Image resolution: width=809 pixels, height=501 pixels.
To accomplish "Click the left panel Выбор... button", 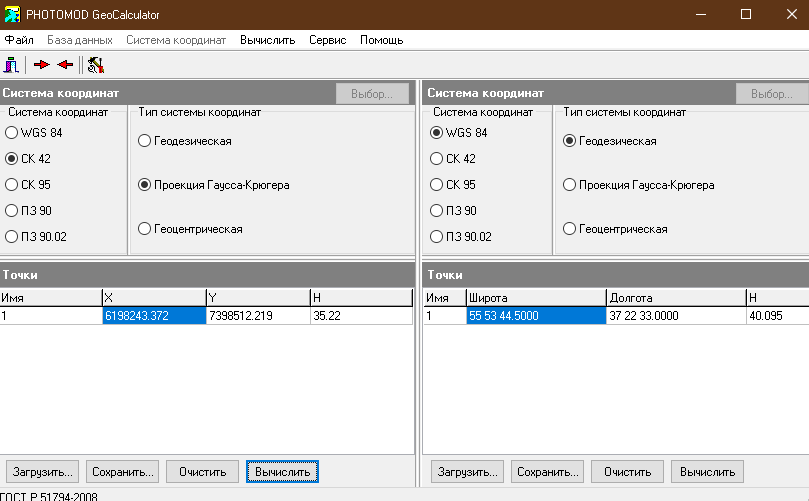I will tap(372, 94).
